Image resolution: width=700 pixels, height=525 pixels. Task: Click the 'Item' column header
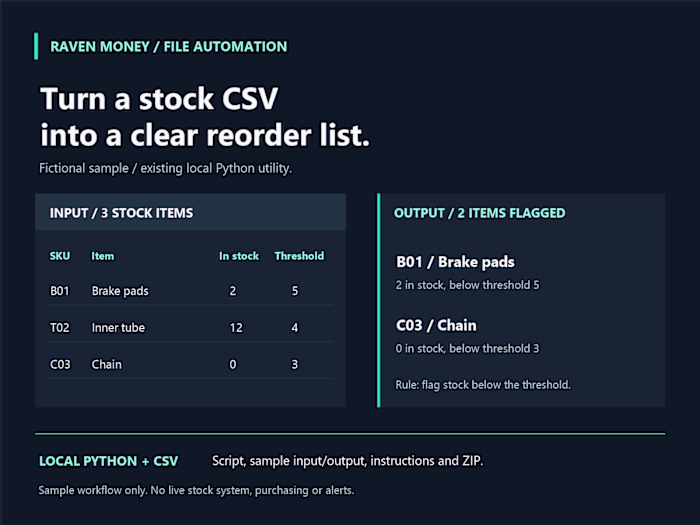point(103,256)
